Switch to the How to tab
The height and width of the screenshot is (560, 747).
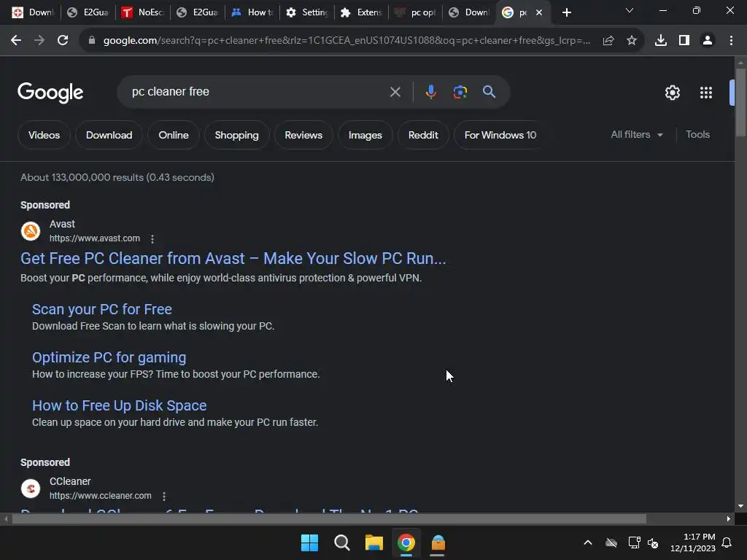tap(252, 12)
